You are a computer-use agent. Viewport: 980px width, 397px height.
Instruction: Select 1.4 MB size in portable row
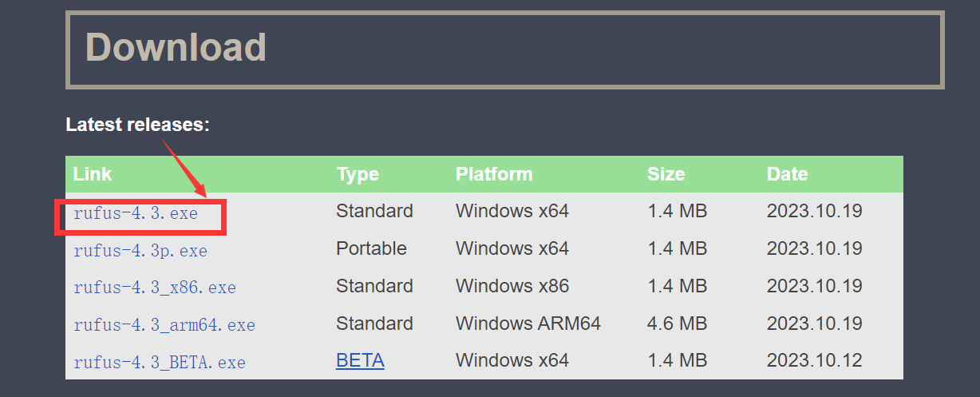click(x=678, y=248)
